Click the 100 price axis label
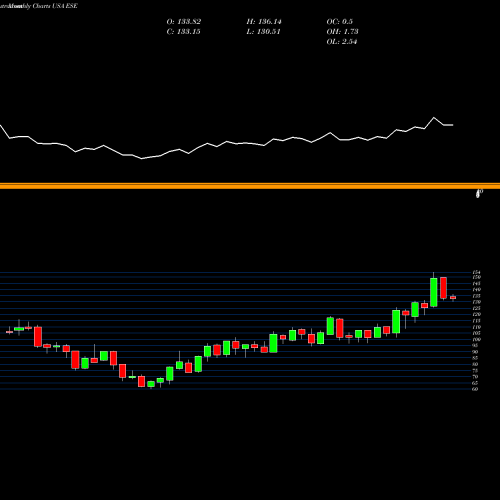 pyautogui.click(x=476, y=339)
